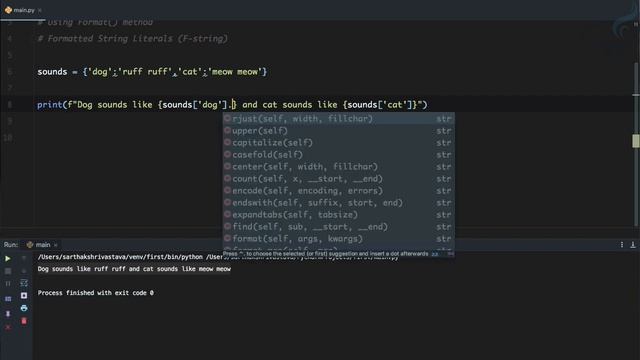Choose rjust(self, width, fillchar) suggestion

338,119
